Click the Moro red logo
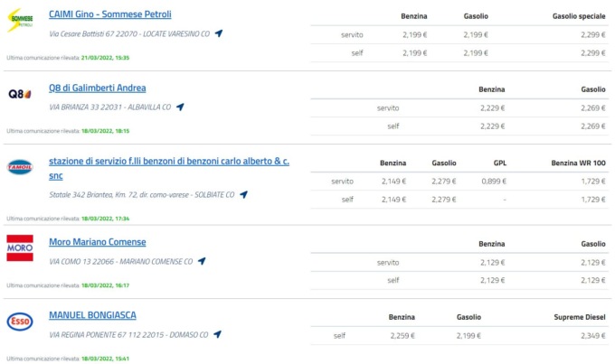Screen dimensions: 615x364 (20, 248)
